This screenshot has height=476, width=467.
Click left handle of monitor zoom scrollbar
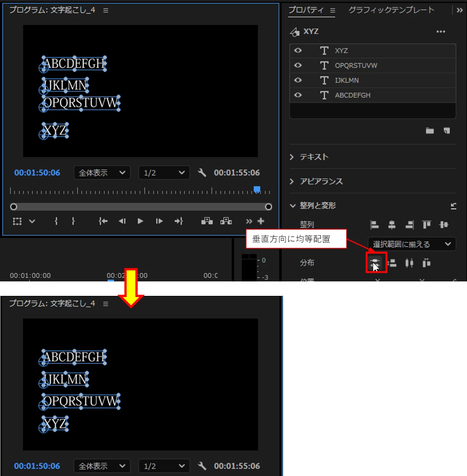(x=14, y=206)
